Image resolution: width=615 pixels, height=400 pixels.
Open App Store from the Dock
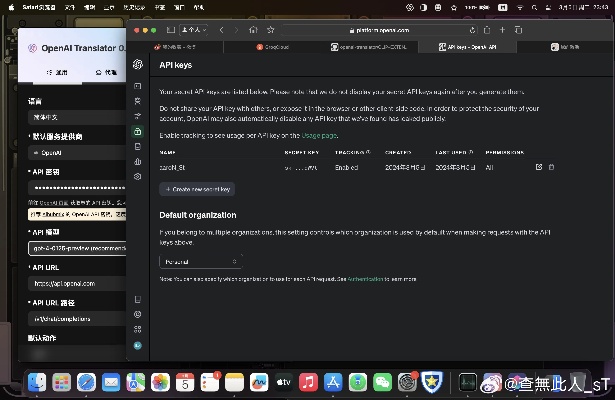click(x=333, y=382)
